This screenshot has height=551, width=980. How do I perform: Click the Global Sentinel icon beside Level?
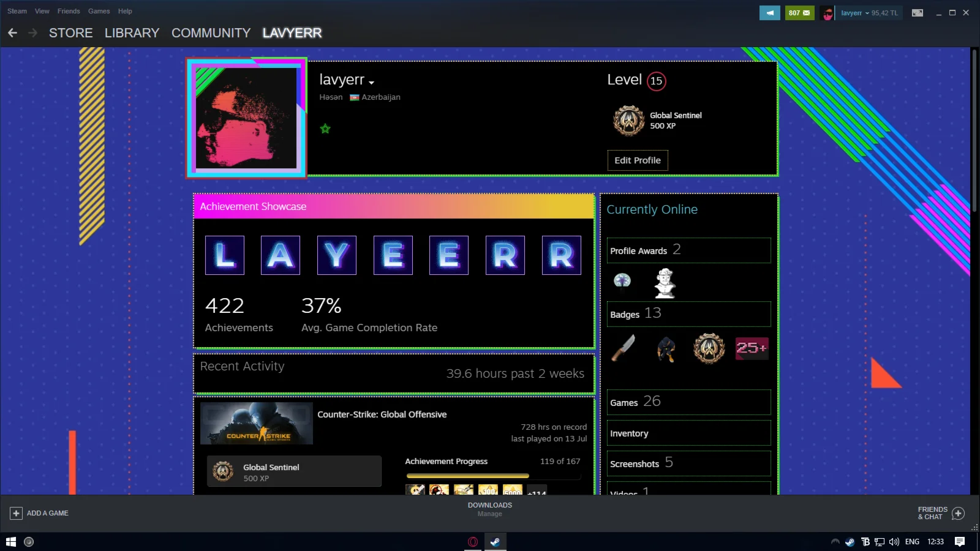pyautogui.click(x=628, y=120)
